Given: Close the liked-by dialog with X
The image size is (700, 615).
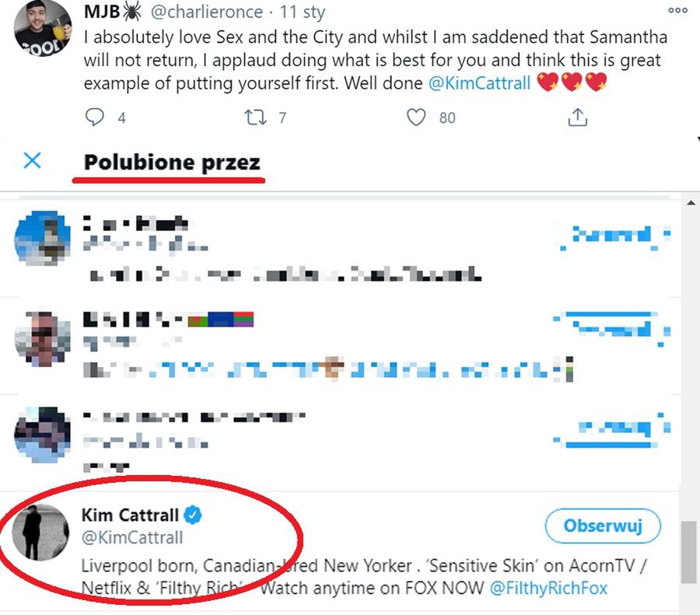Looking at the screenshot, I should point(32,161).
